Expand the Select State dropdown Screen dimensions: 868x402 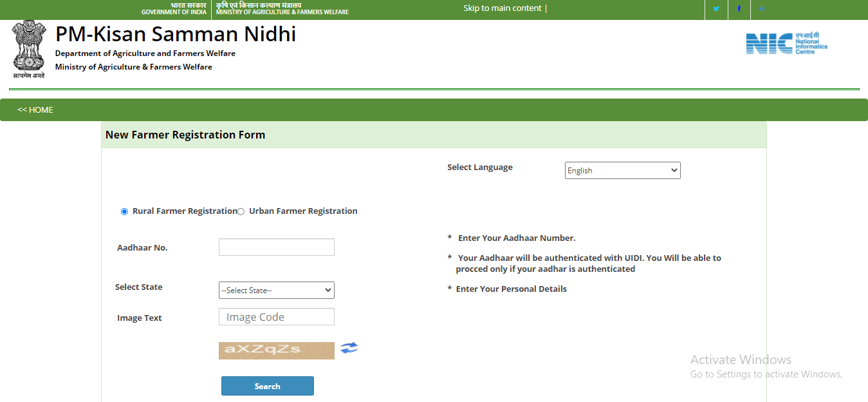point(276,290)
